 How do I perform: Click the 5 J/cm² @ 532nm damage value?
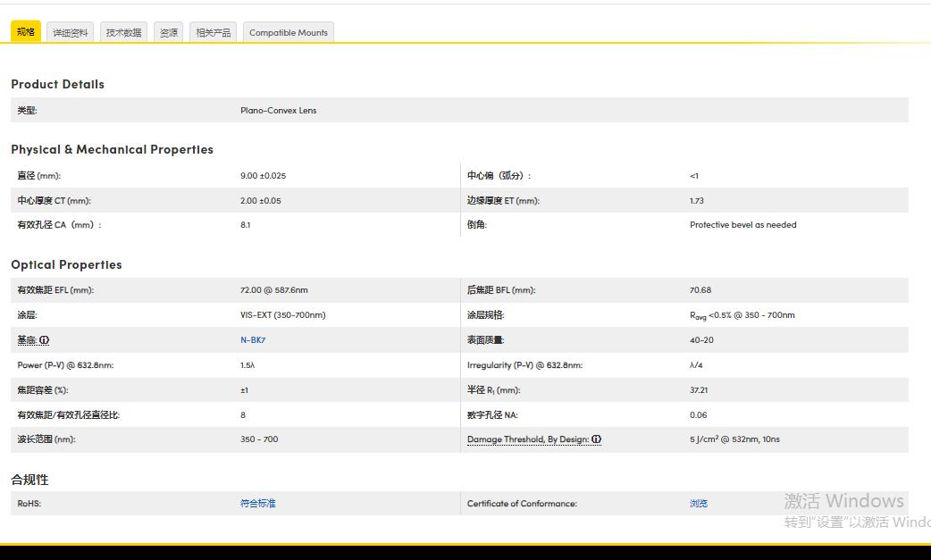(x=734, y=439)
